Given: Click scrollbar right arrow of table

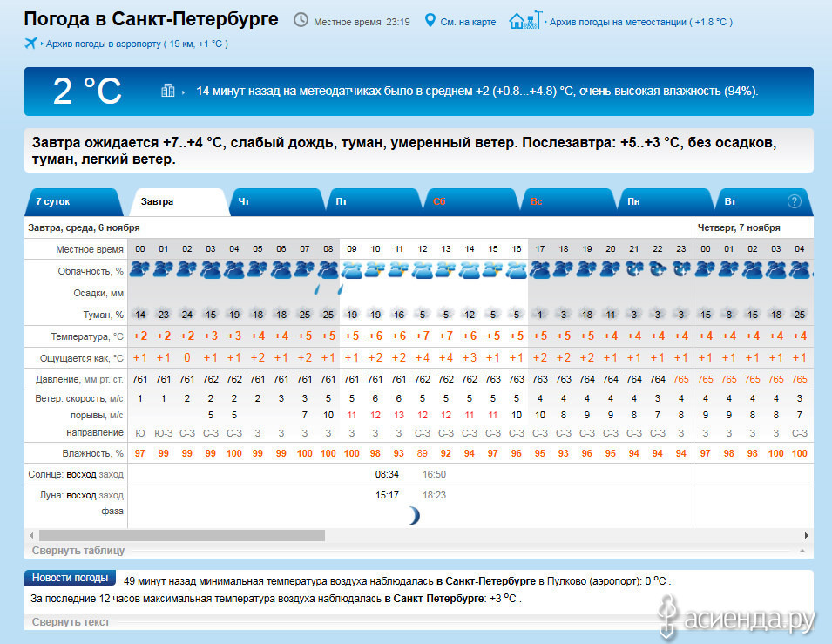Looking at the screenshot, I should pyautogui.click(x=806, y=536).
